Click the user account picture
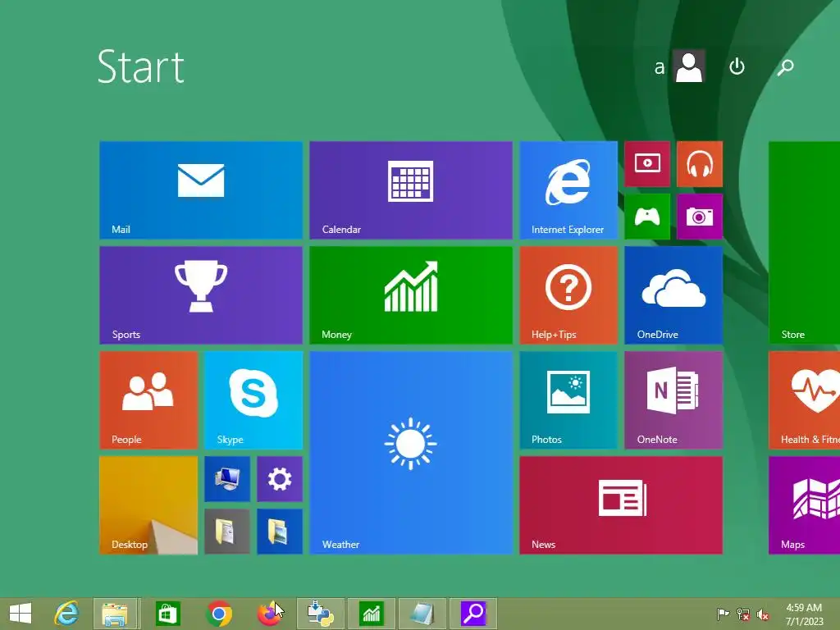 click(x=688, y=66)
